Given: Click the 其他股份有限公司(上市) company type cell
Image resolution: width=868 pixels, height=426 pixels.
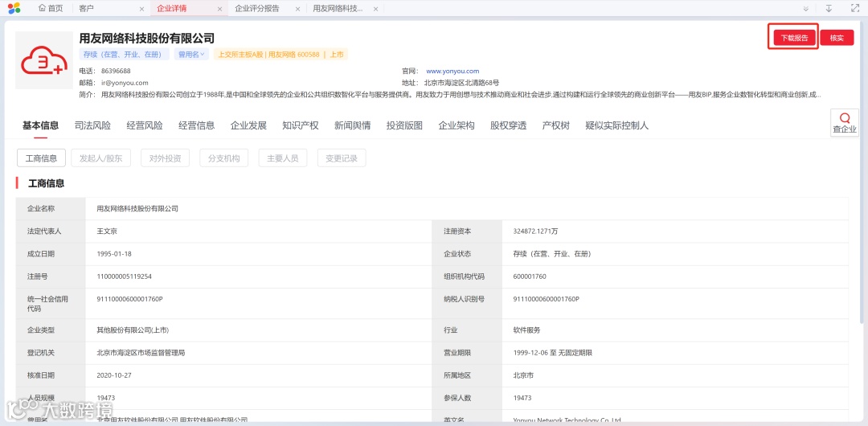Looking at the screenshot, I should pyautogui.click(x=133, y=330).
